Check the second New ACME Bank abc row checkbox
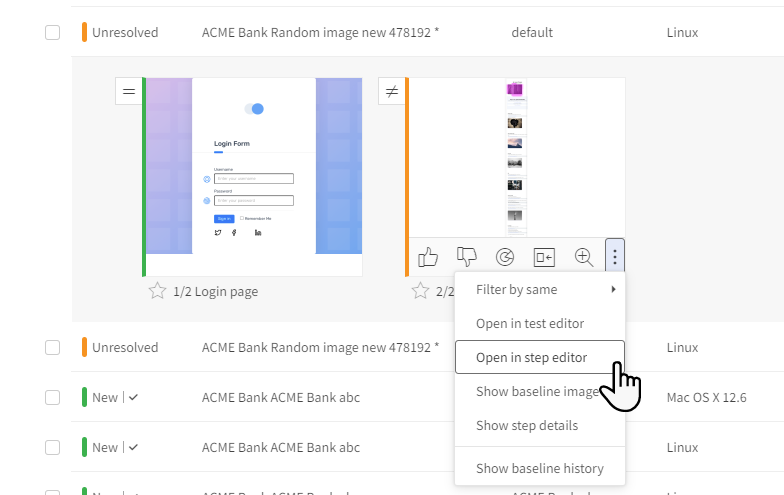 point(52,448)
